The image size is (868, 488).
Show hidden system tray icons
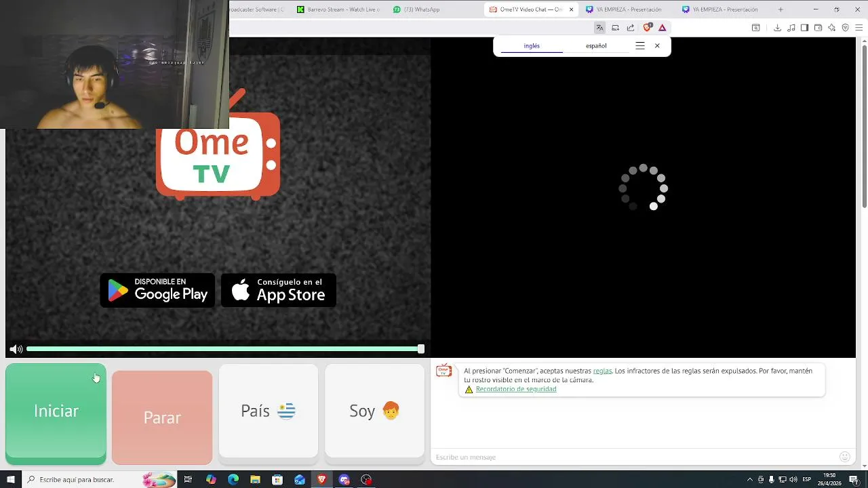click(749, 479)
